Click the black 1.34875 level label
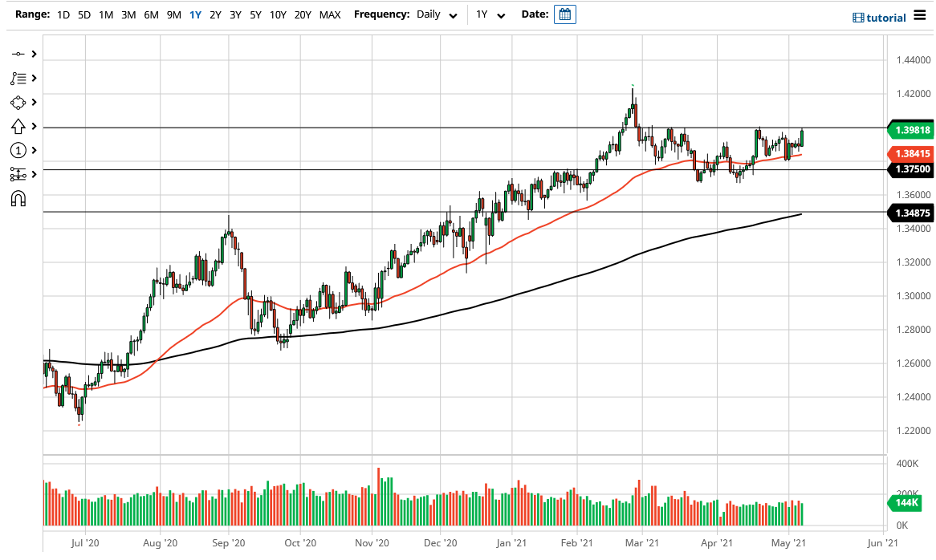The image size is (936, 560). (911, 213)
